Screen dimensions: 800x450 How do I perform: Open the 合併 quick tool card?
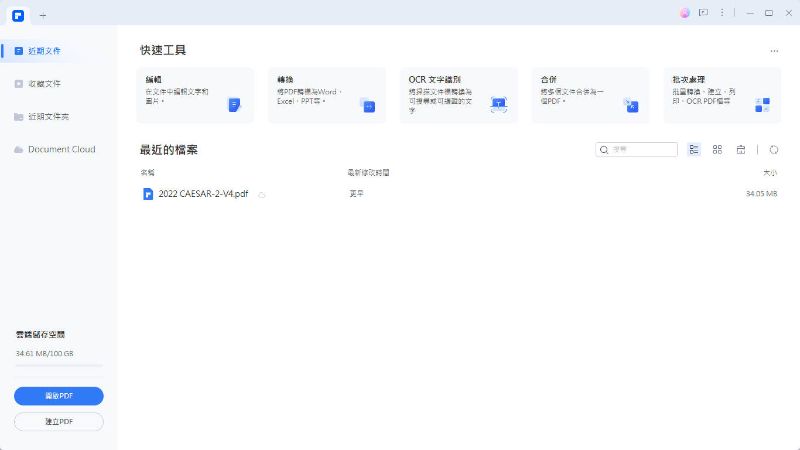pyautogui.click(x=590, y=95)
